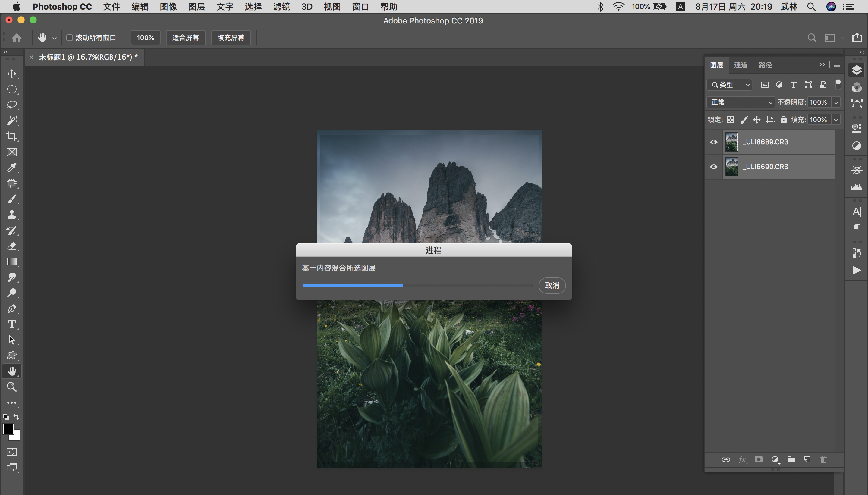Click the Fit Screen button (适合屏幕)

tap(186, 38)
